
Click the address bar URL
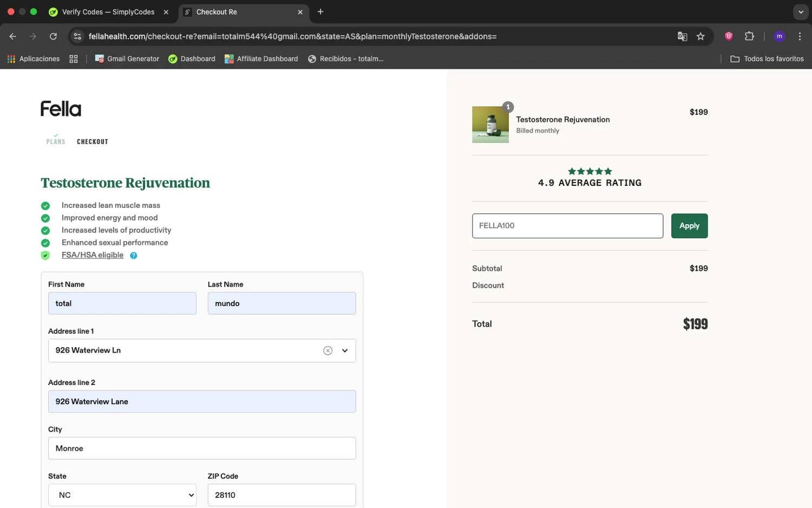[x=292, y=36]
